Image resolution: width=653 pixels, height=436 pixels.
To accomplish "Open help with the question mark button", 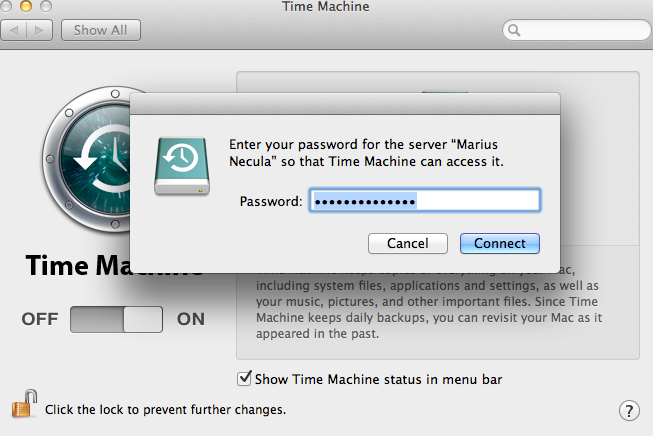I will [x=629, y=411].
